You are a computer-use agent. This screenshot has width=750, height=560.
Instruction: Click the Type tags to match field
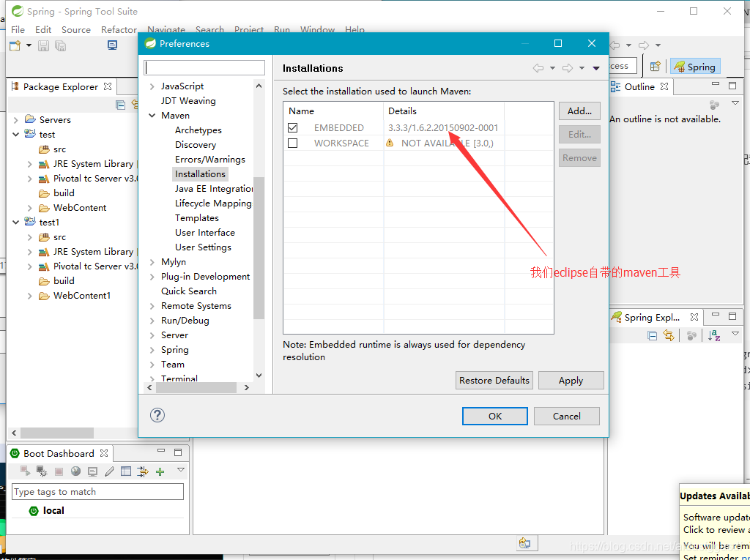click(x=97, y=492)
